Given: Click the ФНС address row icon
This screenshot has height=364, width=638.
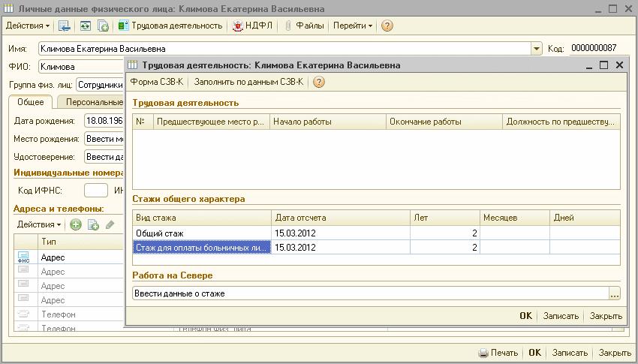Looking at the screenshot, I should click(x=23, y=257).
